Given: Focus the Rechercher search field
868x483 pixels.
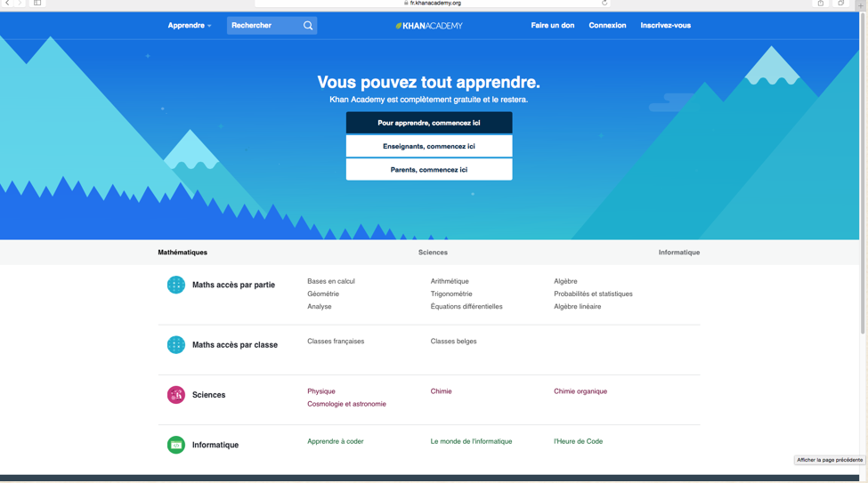Looking at the screenshot, I should pyautogui.click(x=263, y=26).
